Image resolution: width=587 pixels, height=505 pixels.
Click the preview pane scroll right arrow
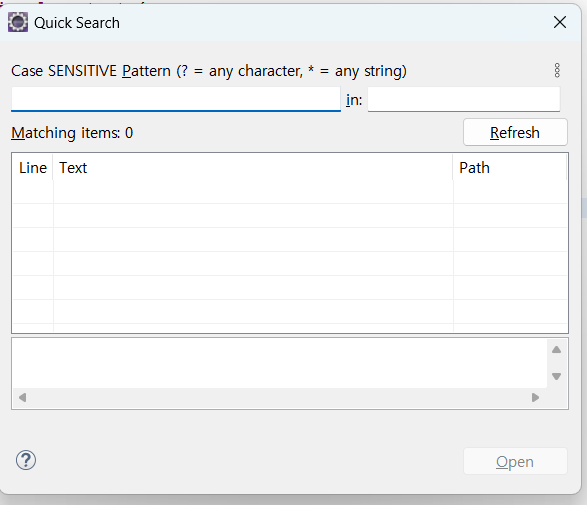coord(535,398)
